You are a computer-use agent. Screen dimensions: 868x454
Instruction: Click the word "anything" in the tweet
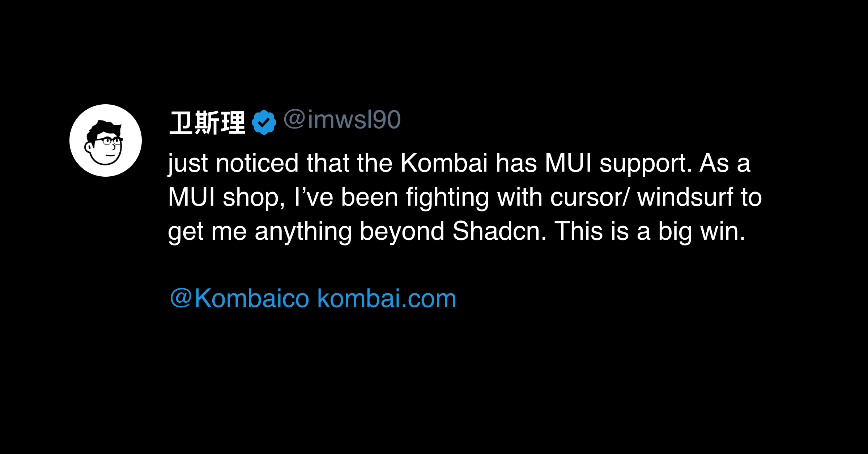click(303, 231)
